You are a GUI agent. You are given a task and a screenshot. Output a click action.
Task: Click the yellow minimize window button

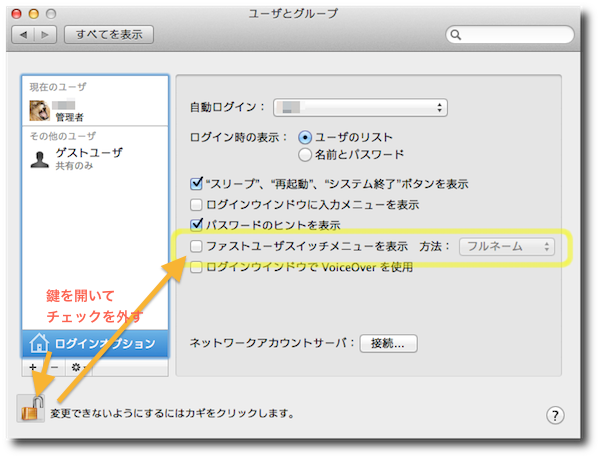coord(34,14)
